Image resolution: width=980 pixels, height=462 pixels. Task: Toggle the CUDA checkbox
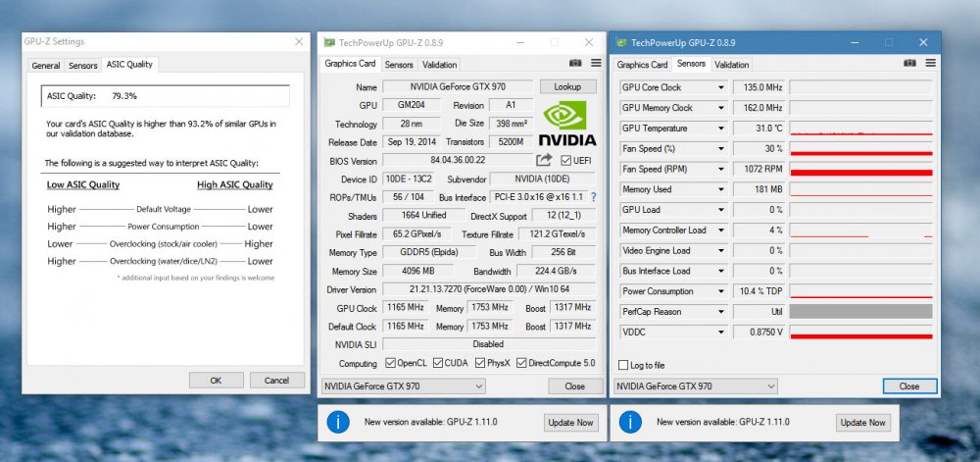pyautogui.click(x=437, y=363)
